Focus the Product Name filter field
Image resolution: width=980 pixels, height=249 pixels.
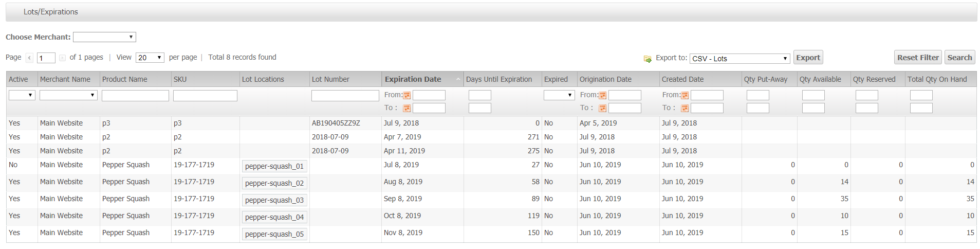pyautogui.click(x=135, y=96)
